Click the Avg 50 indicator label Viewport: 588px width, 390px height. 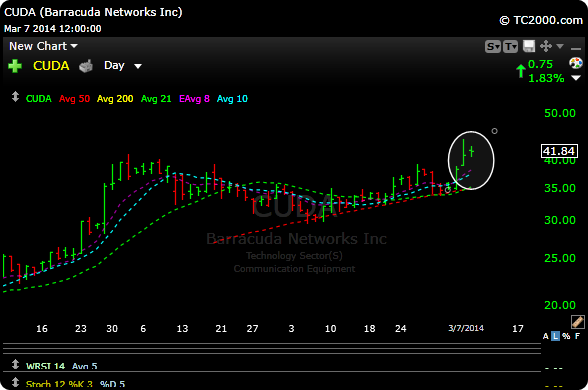click(74, 99)
